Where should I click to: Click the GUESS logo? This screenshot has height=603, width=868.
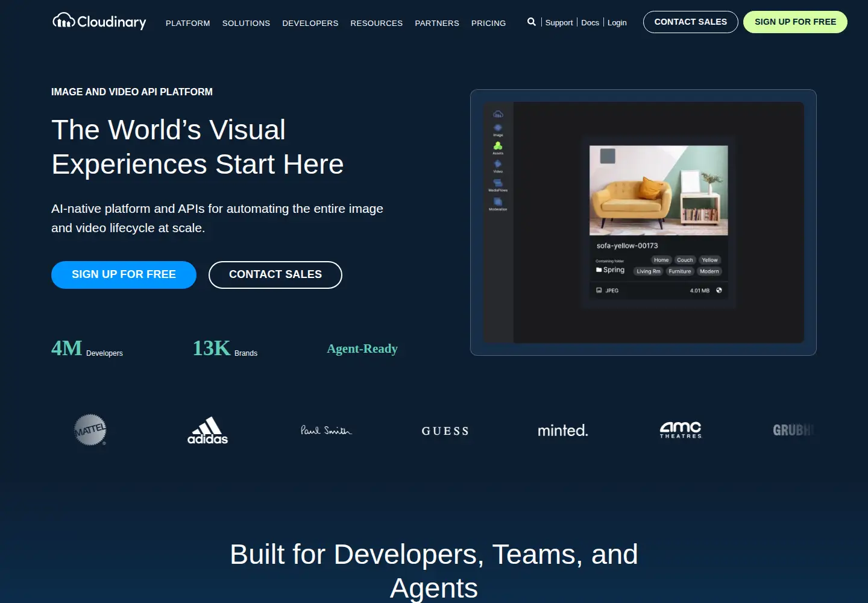[x=445, y=431]
